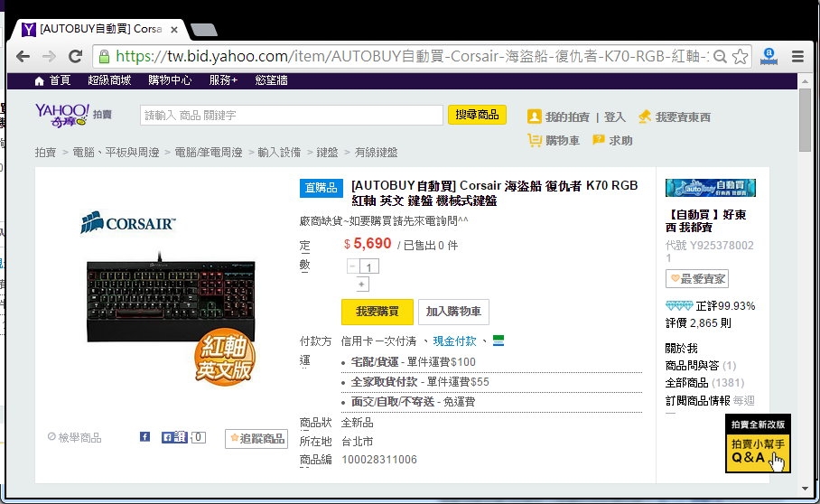Open 拍賣小幫手 Q&A helper box
Screen dimensions: 820x504
(758, 443)
